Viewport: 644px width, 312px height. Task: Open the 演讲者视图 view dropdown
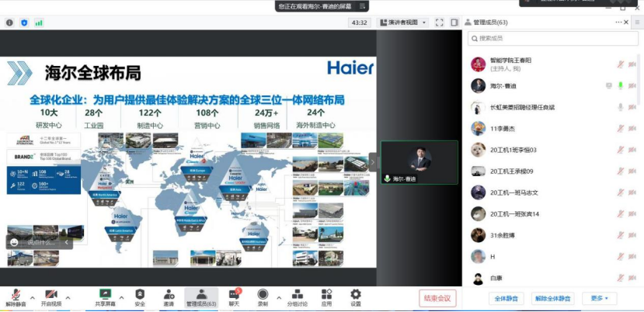(404, 23)
